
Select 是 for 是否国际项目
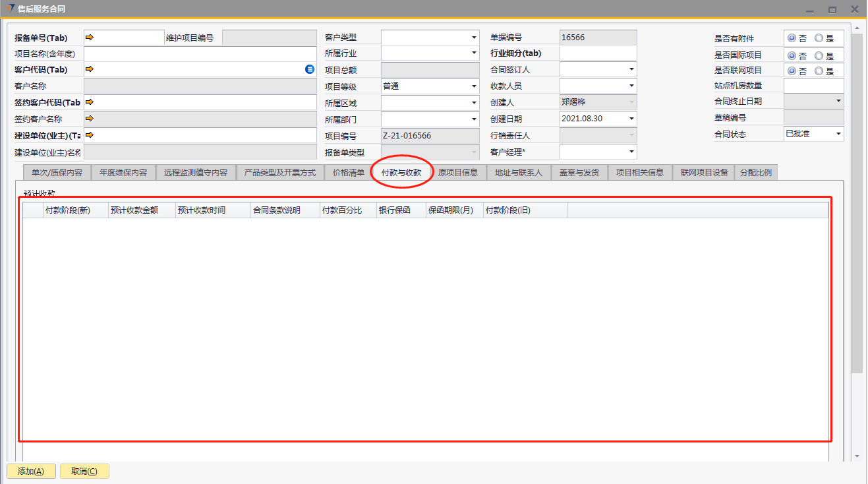click(x=819, y=55)
